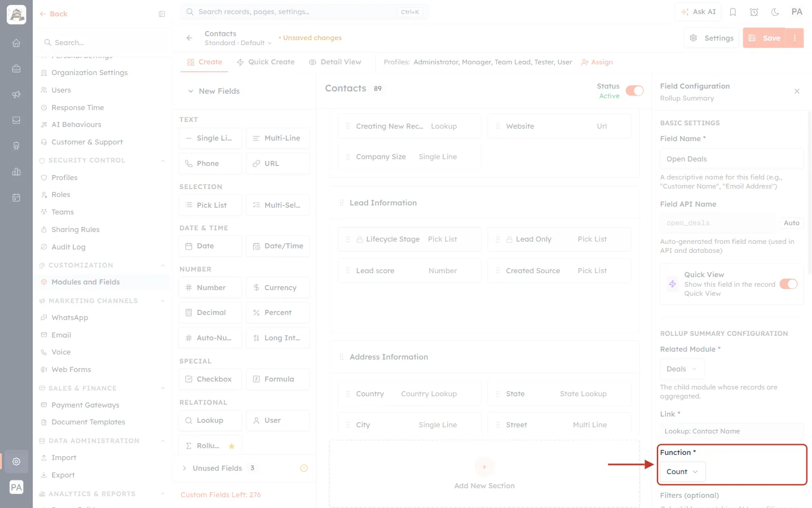The width and height of the screenshot is (812, 508).
Task: Click the megaphone campaigns icon in left rail
Action: tap(16, 94)
